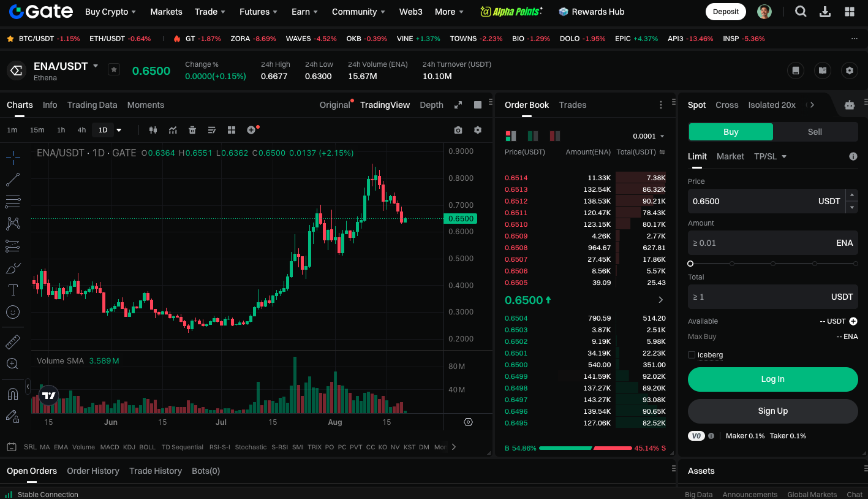868x499 pixels.
Task: Select the Market order tab
Action: pyautogui.click(x=730, y=156)
